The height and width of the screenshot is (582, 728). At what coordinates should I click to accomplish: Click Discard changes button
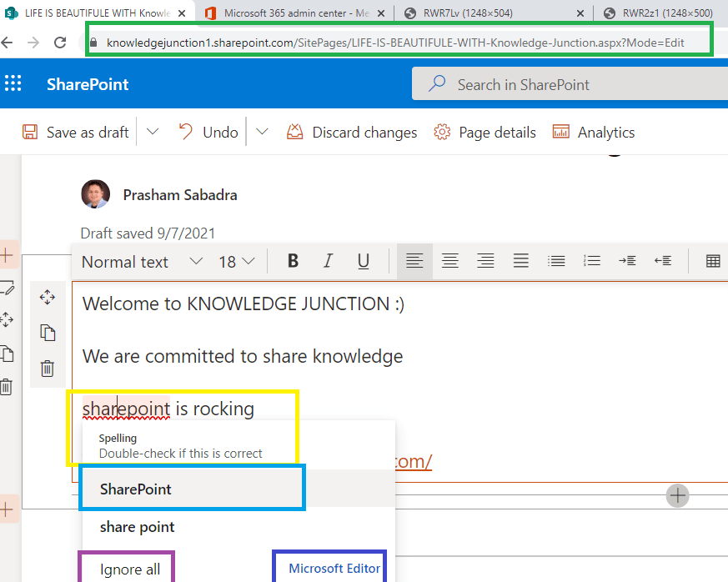point(351,133)
